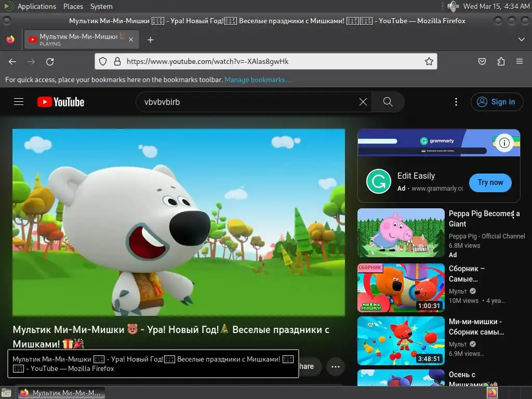Open the three-dot more actions button under video
This screenshot has height=399, width=532.
(335, 366)
